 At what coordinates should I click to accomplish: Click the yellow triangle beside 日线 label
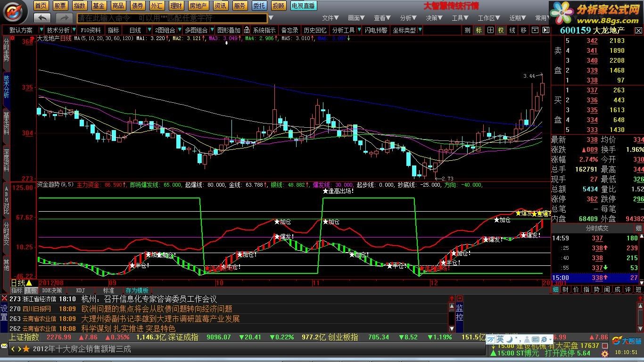coord(29,283)
